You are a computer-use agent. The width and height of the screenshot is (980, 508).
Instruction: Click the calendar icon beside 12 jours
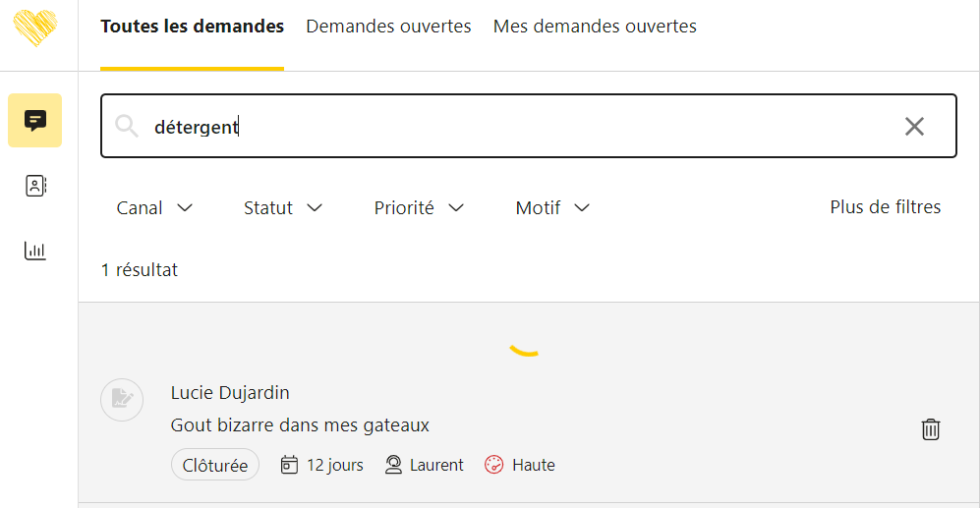pos(289,465)
